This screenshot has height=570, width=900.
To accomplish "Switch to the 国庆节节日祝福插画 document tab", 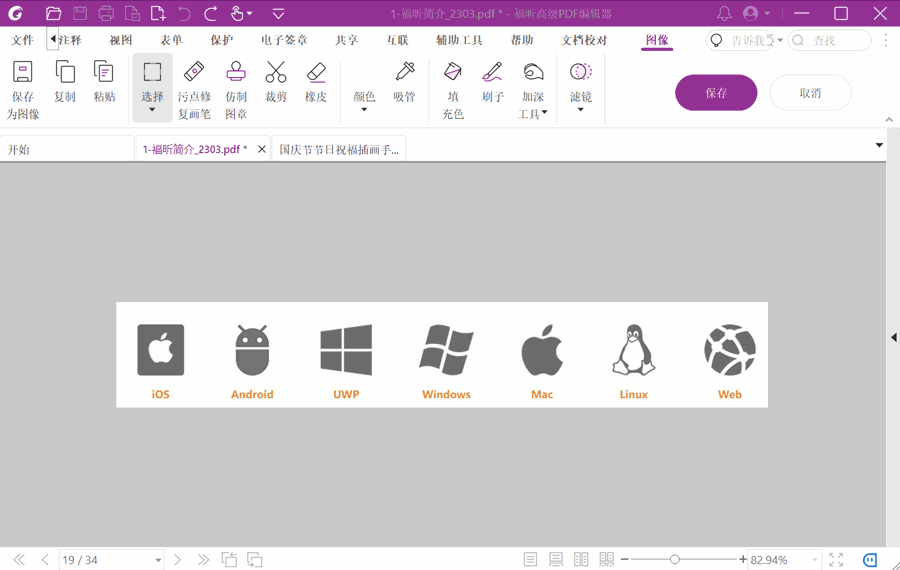I will coord(339,149).
